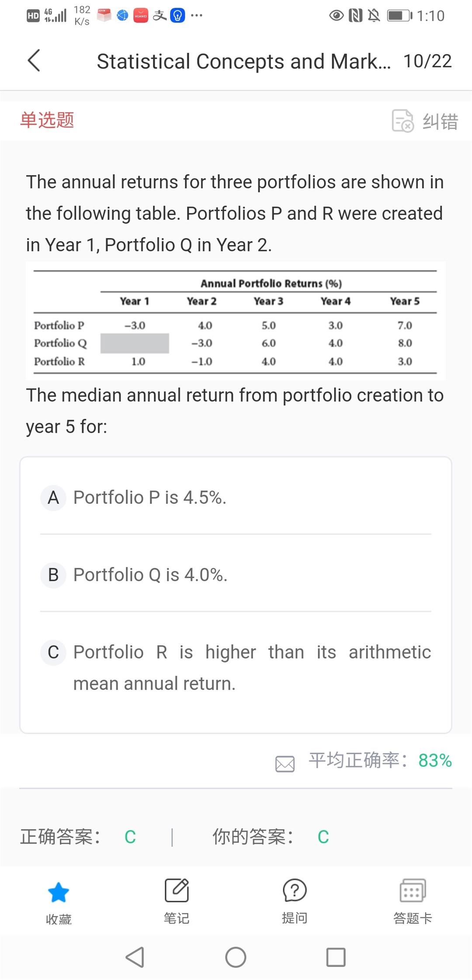The width and height of the screenshot is (472, 980).
Task: Tap the envelope icon beside accuracy rate
Action: coord(285,764)
